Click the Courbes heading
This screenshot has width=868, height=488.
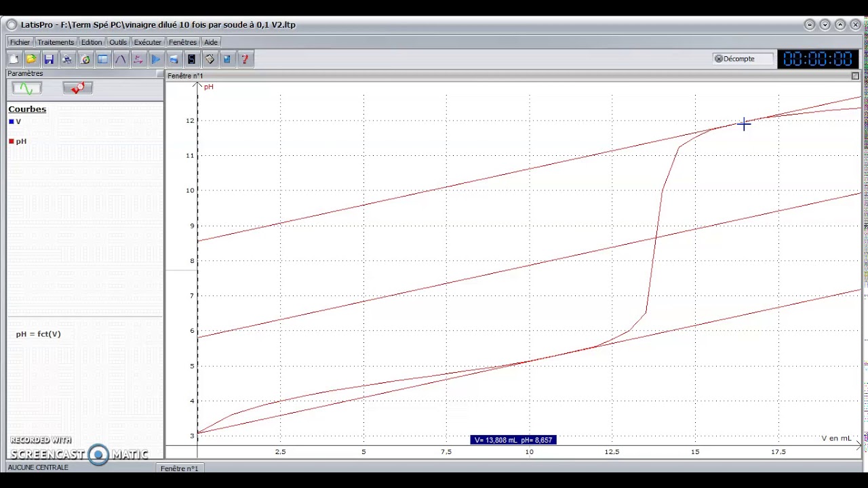27,109
